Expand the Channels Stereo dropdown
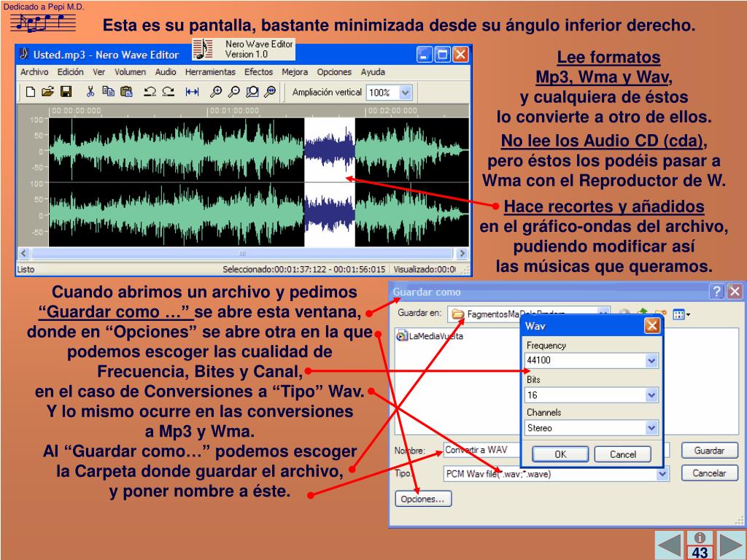The image size is (747, 560). coord(651,428)
